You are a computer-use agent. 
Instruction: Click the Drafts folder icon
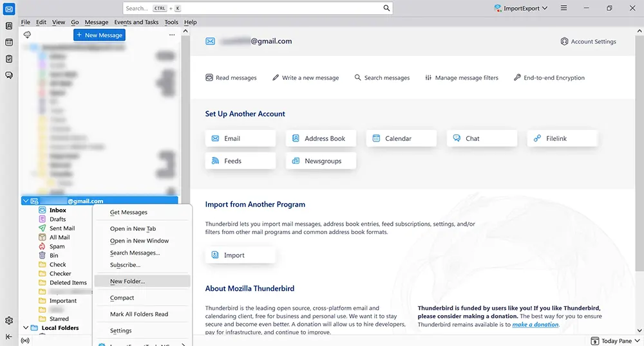(42, 219)
